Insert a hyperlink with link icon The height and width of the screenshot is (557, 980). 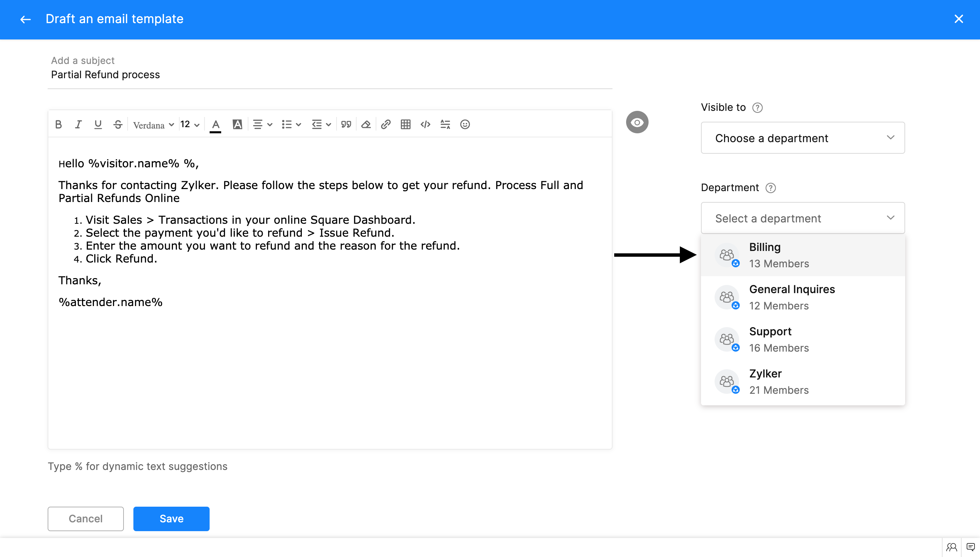[386, 124]
